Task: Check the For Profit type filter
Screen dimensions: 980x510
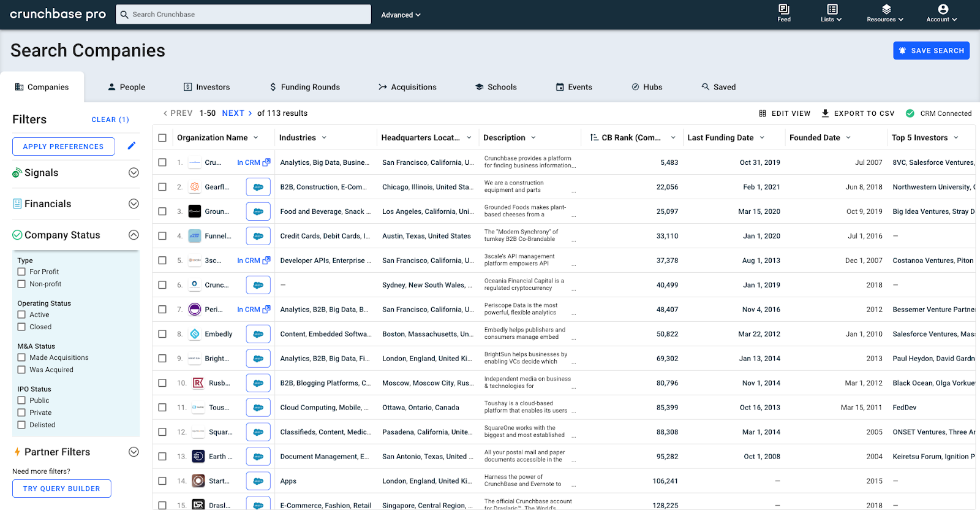Action: click(21, 272)
